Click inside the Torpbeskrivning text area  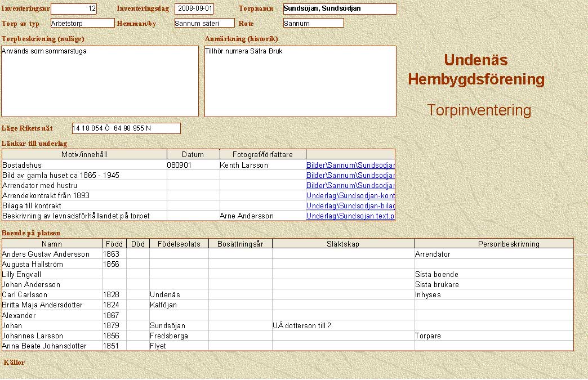(100, 81)
